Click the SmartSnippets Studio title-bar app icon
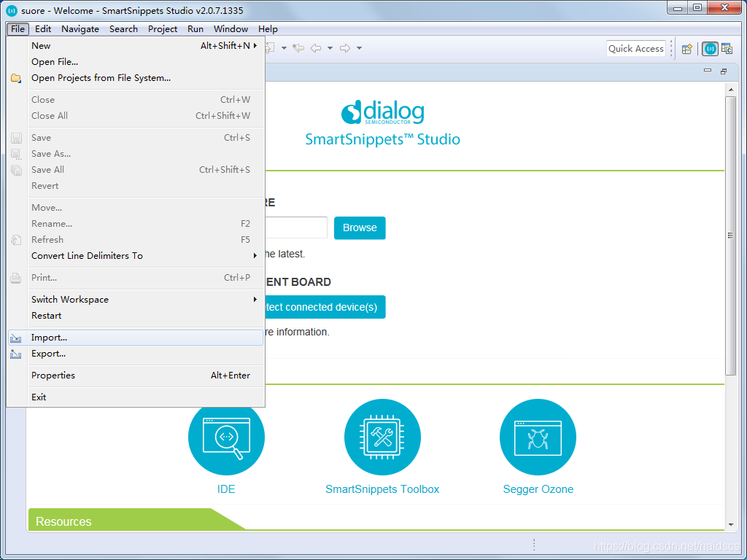747x560 pixels. (x=12, y=10)
